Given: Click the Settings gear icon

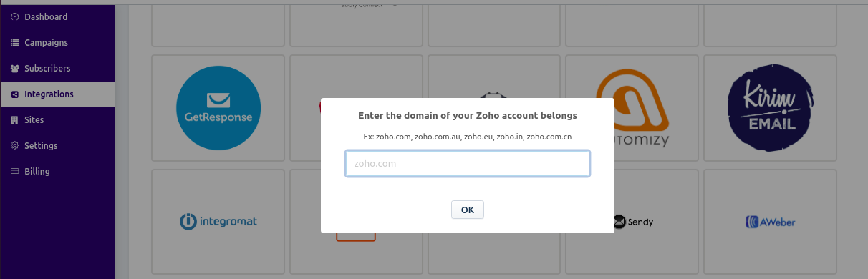Looking at the screenshot, I should point(15,146).
